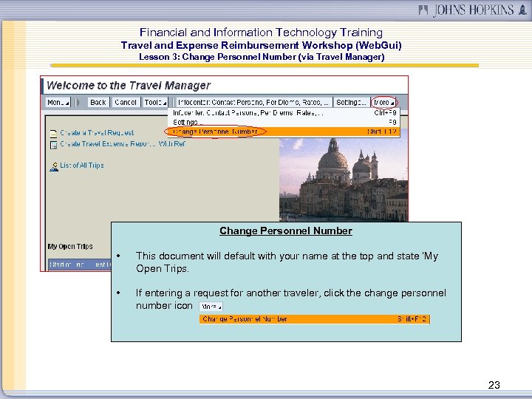Click the Settings toolbar button
Viewport: 532px width, 399px height.
(351, 102)
